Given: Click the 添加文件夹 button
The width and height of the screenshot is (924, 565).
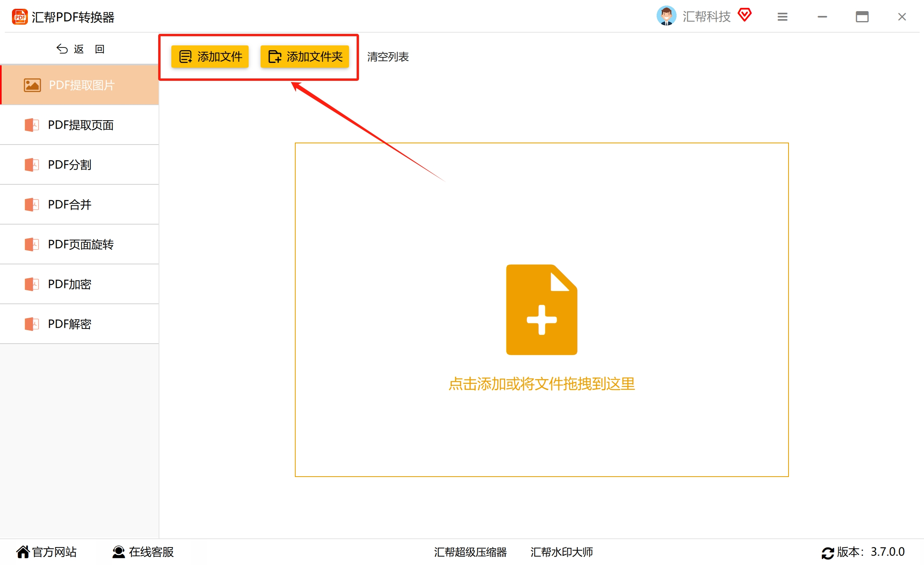Looking at the screenshot, I should pos(305,57).
